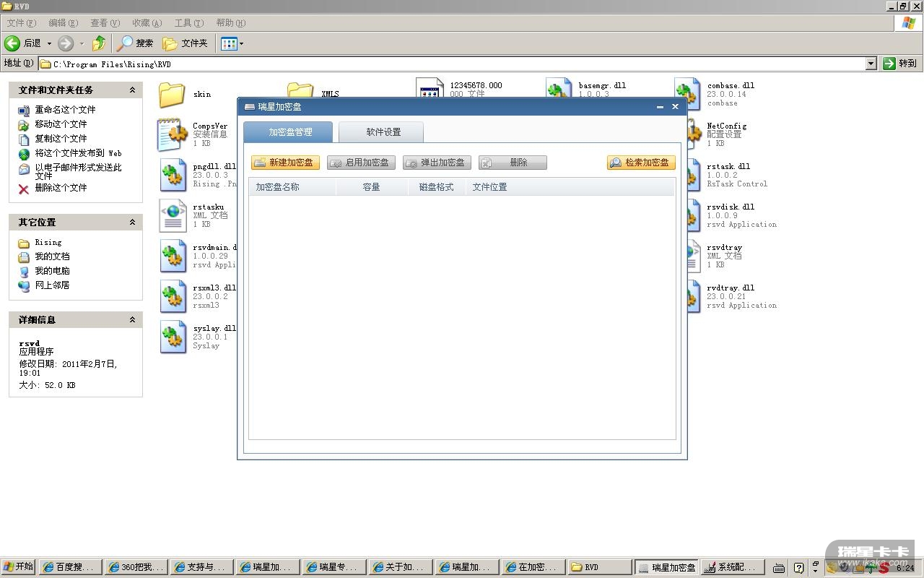
Task: Switch to 百度搜... taskbar window
Action: click(69, 567)
